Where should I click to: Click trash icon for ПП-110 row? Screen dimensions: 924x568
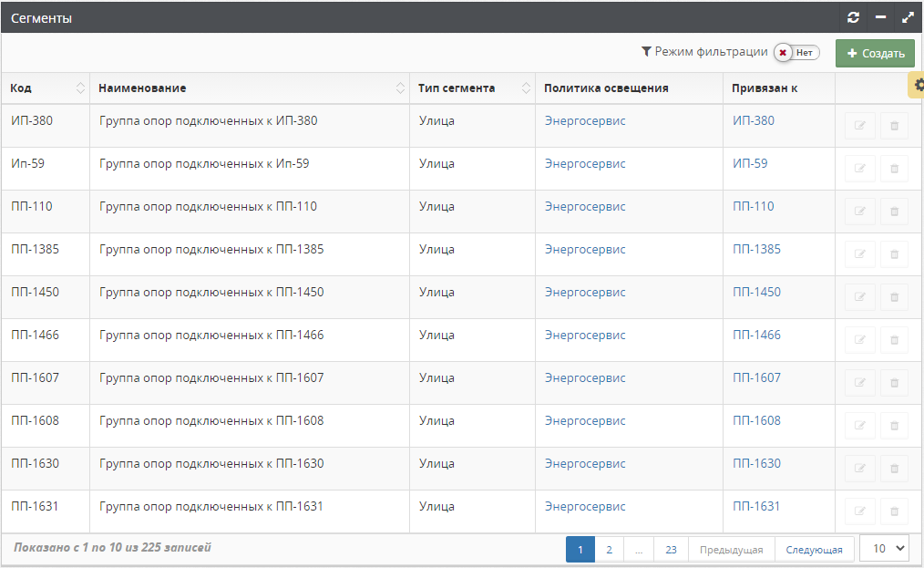point(894,212)
